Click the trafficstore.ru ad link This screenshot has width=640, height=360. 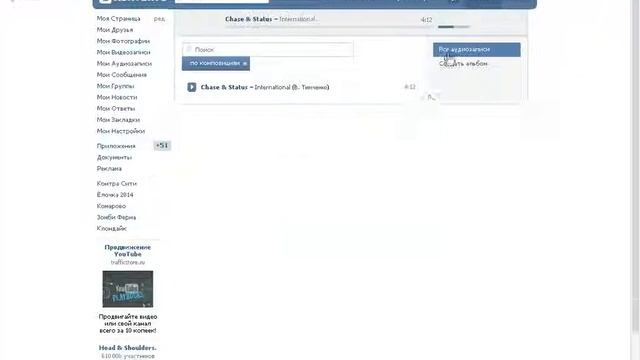(128, 262)
